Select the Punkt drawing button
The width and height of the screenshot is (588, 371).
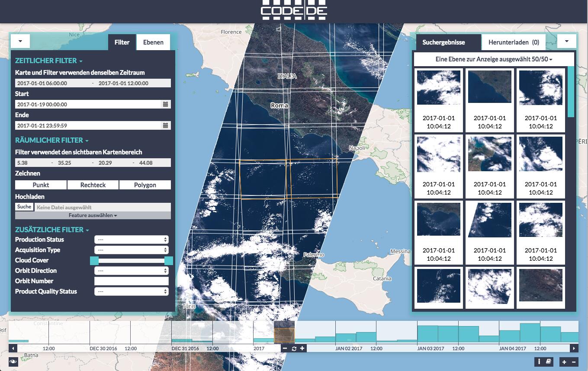coord(41,185)
